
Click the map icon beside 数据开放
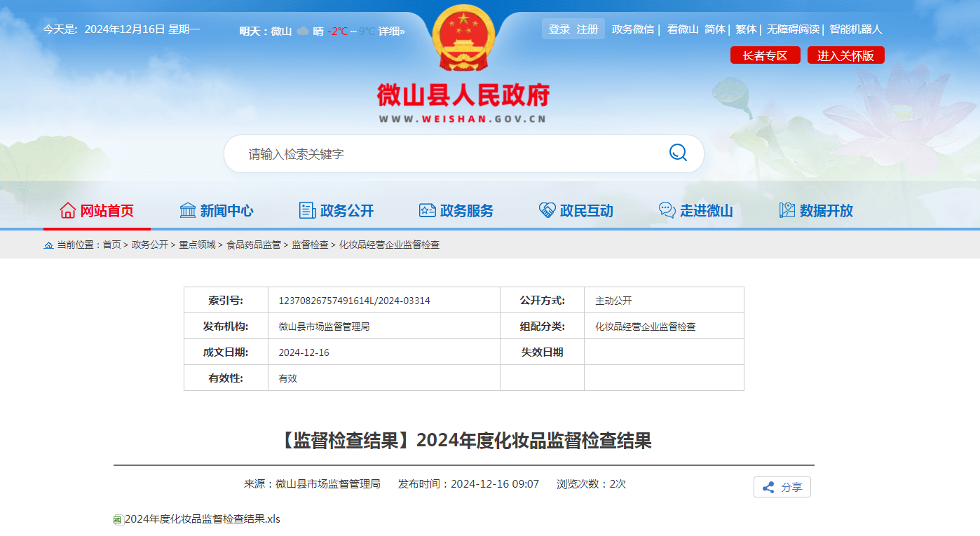click(787, 210)
